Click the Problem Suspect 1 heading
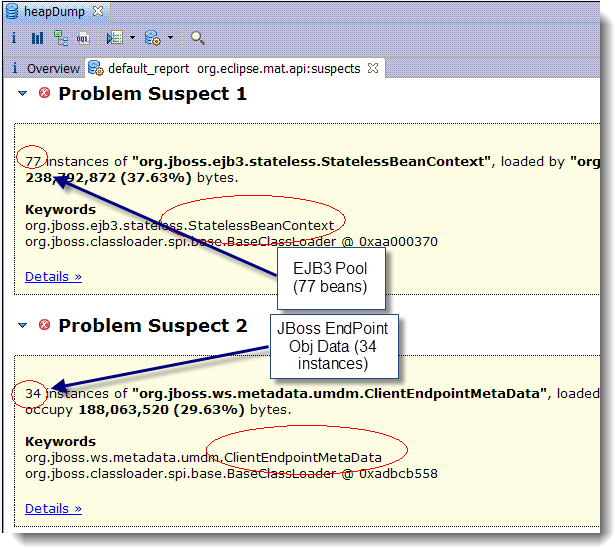The image size is (615, 548). click(x=153, y=94)
